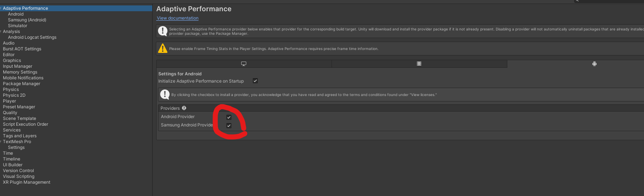644x196 pixels.
Task: Open Preset Manager settings
Action: [19, 107]
